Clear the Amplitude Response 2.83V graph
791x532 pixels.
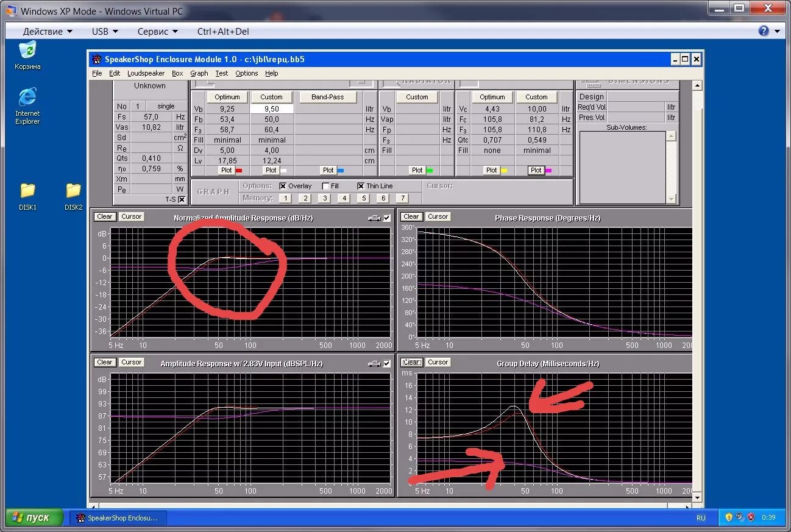click(x=105, y=362)
